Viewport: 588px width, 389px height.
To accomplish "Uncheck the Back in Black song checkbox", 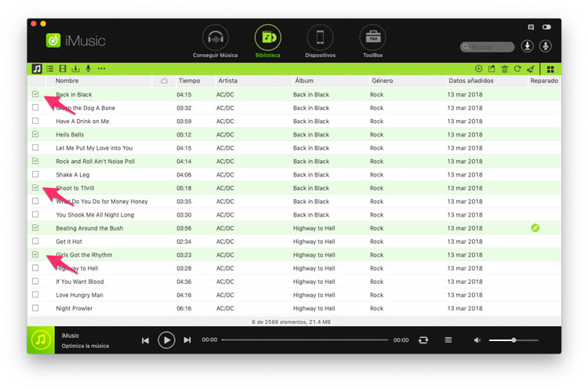I will pos(35,94).
